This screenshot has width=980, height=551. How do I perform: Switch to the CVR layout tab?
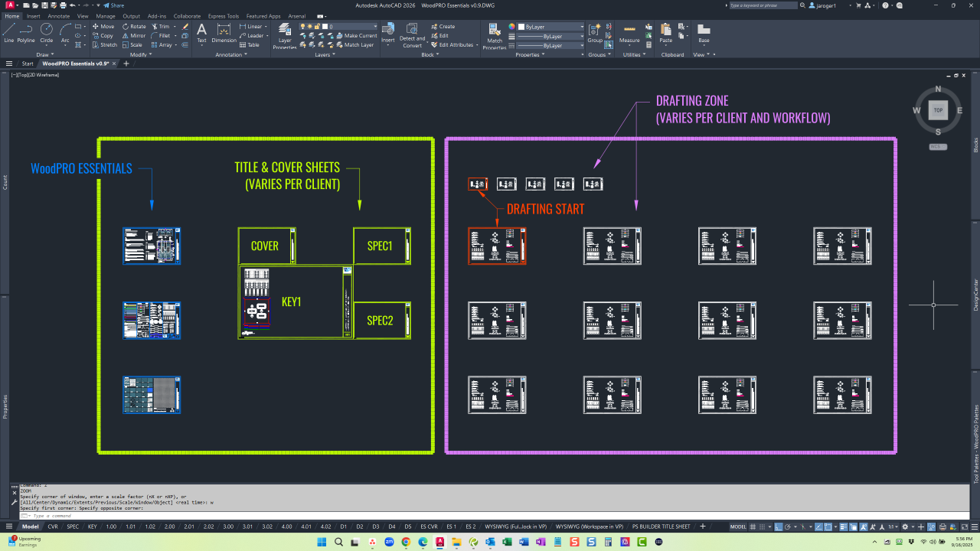click(x=53, y=527)
